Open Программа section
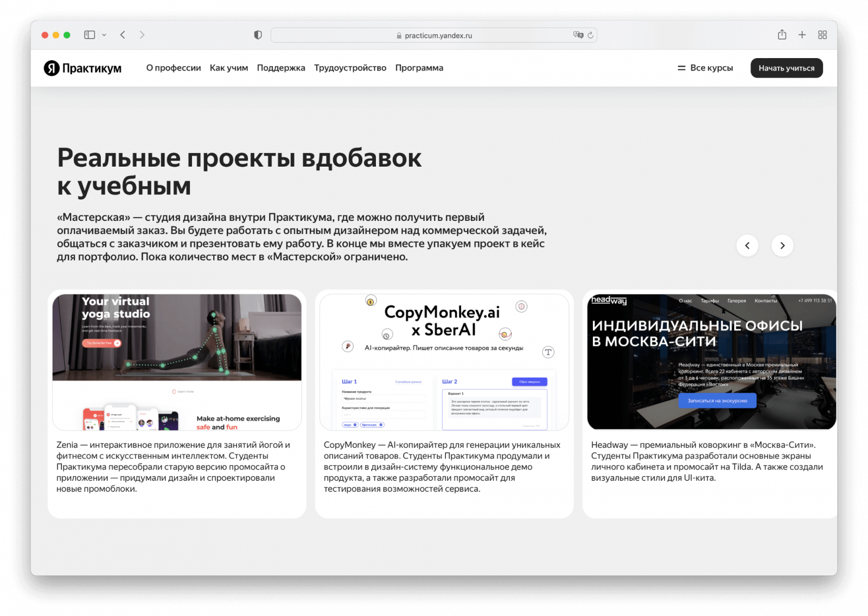868x616 pixels. [419, 68]
